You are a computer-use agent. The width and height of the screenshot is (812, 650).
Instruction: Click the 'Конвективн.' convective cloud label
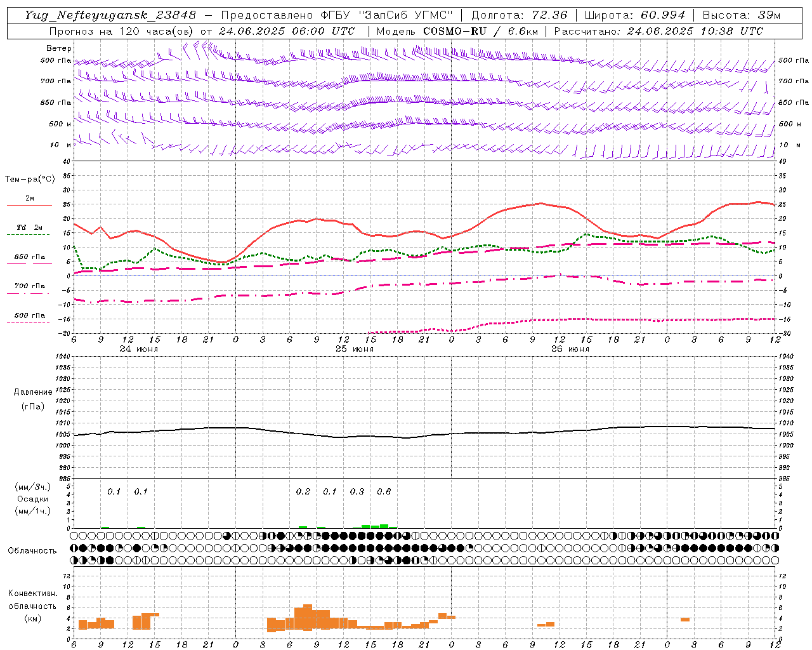click(32, 594)
